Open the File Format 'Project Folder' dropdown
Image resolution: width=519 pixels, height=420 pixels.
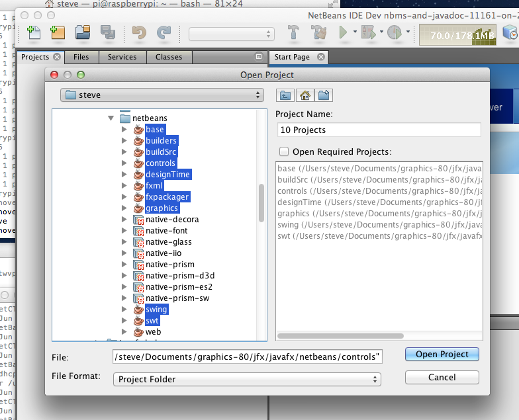pyautogui.click(x=246, y=379)
